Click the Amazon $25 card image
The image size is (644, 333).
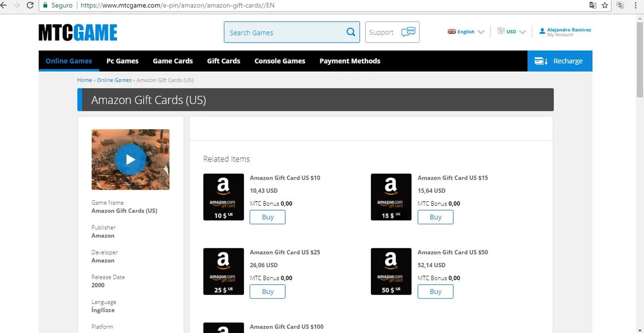pyautogui.click(x=223, y=272)
